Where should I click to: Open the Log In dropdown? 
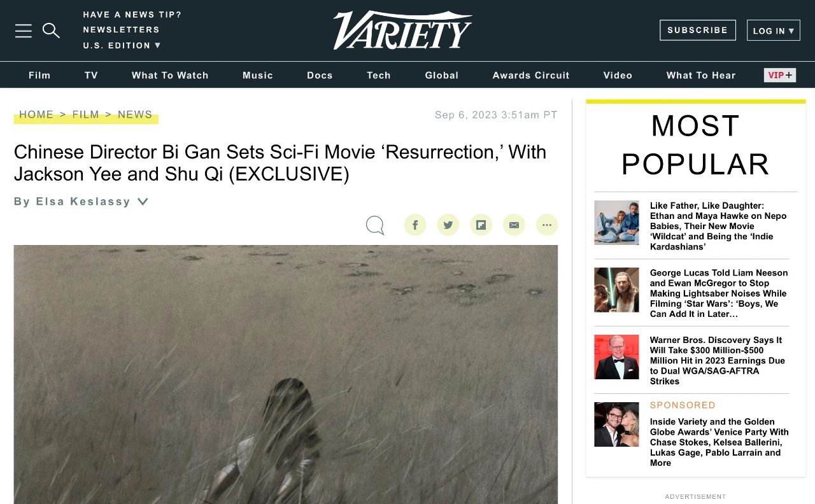tap(774, 31)
